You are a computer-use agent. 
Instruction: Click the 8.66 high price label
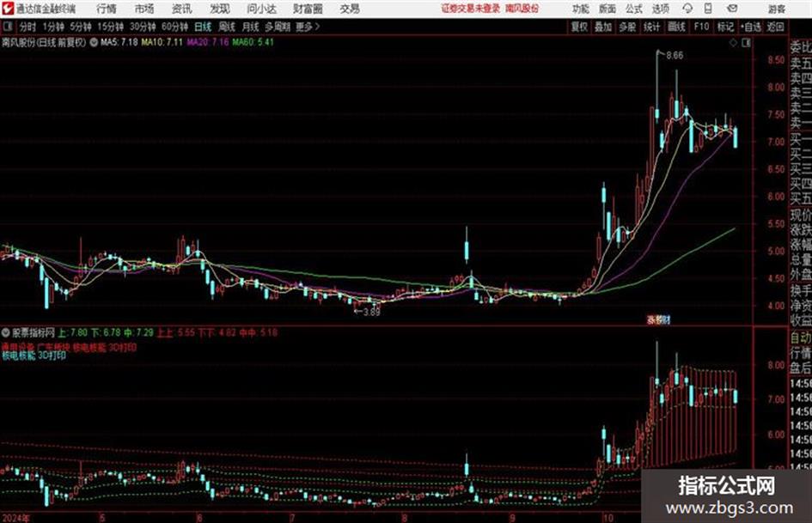point(675,56)
